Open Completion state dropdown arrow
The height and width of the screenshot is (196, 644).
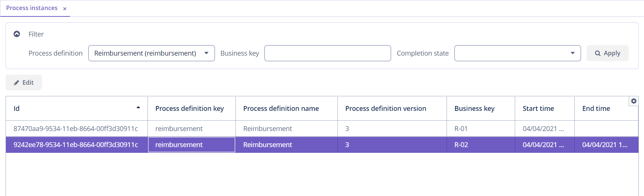pyautogui.click(x=572, y=53)
